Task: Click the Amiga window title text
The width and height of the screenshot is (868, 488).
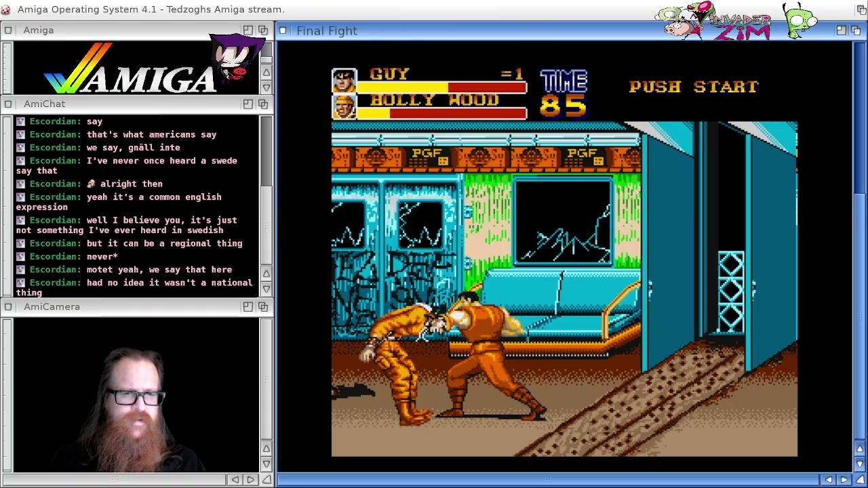Action: coord(39,30)
